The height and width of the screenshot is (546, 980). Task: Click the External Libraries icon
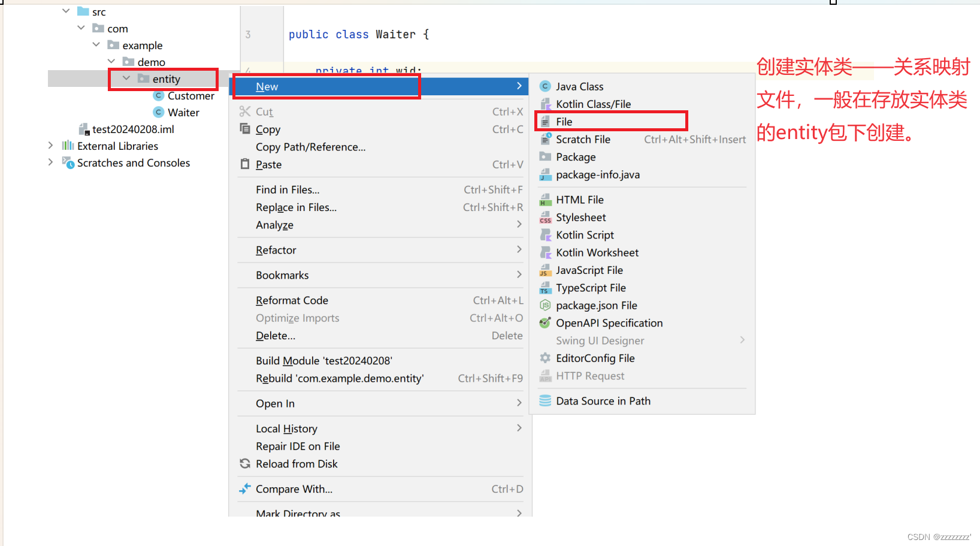point(68,146)
